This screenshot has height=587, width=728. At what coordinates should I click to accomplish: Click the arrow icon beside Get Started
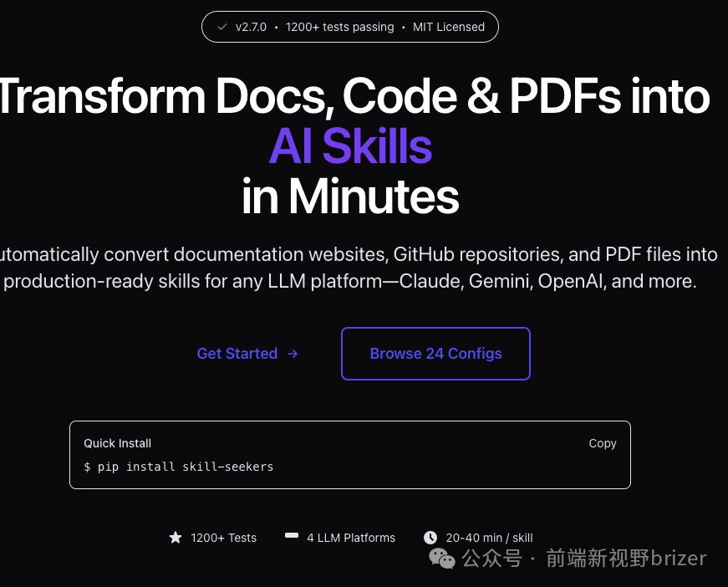293,354
